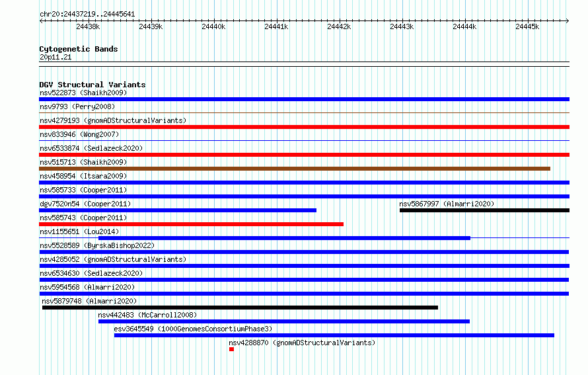Click the blue nsv5954568 variant bar
This screenshot has width=588, height=375.
click(304, 294)
